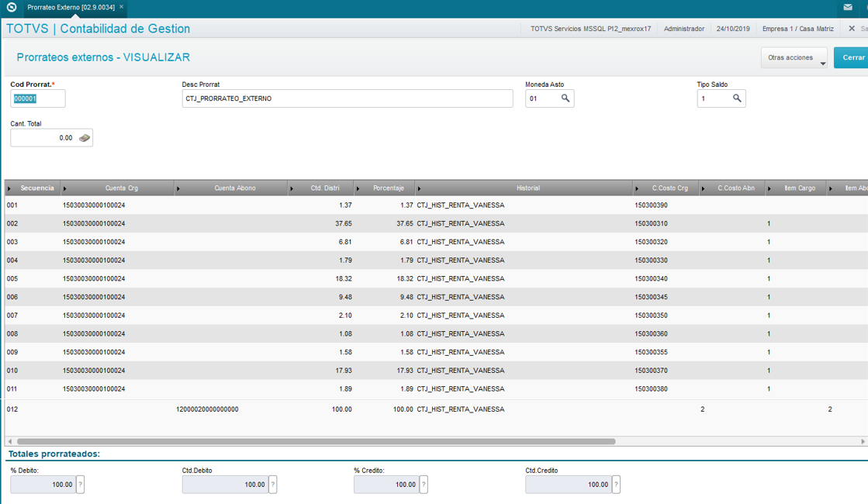Select row with Secuencia 012
Screen dimensions: 868x504
pyautogui.click(x=436, y=409)
